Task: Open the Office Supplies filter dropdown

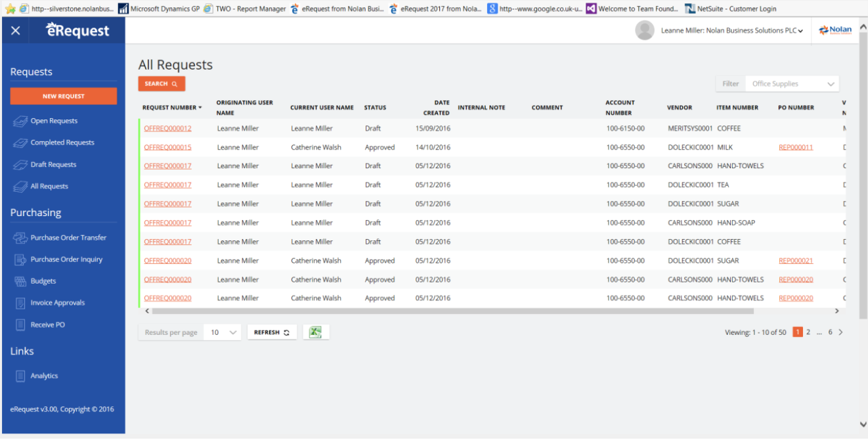Action: tap(793, 84)
